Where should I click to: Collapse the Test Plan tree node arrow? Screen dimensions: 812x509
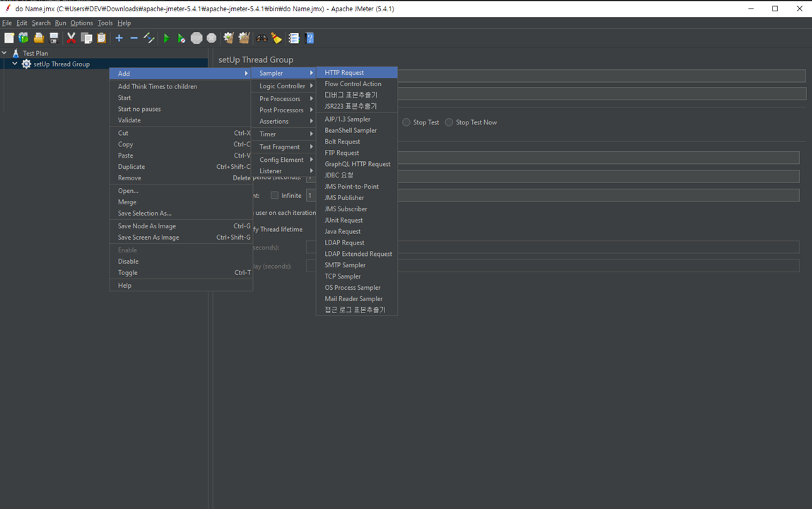pos(4,53)
